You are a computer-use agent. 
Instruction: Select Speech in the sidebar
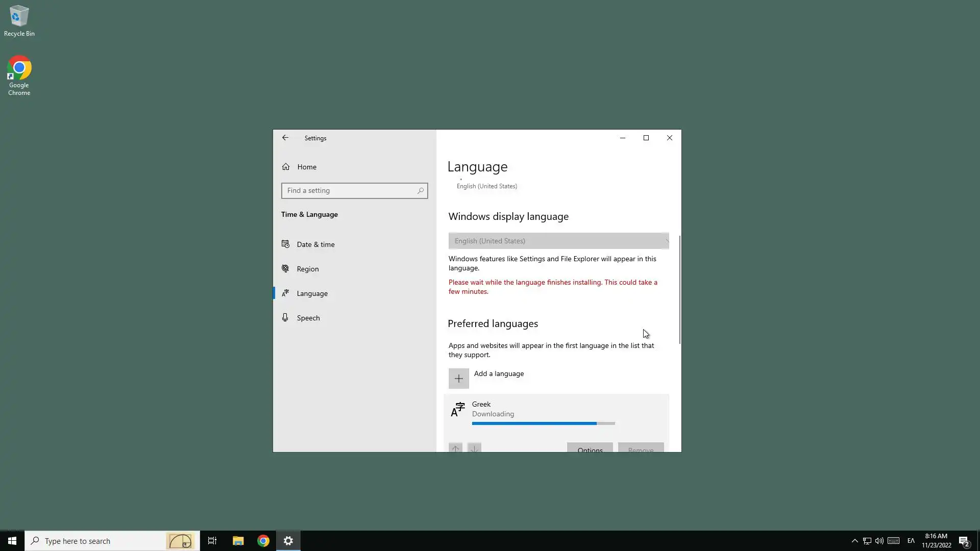[x=308, y=318]
